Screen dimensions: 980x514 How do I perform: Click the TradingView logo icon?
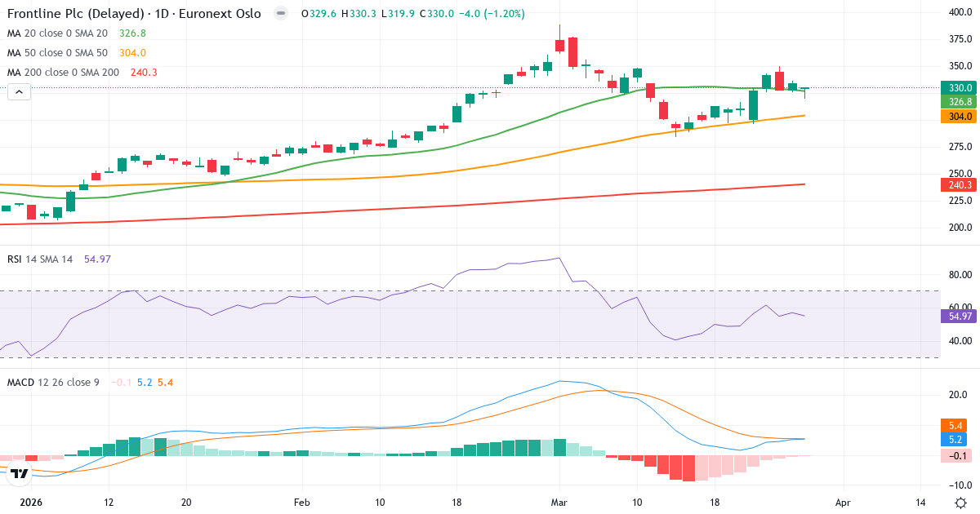pos(20,472)
